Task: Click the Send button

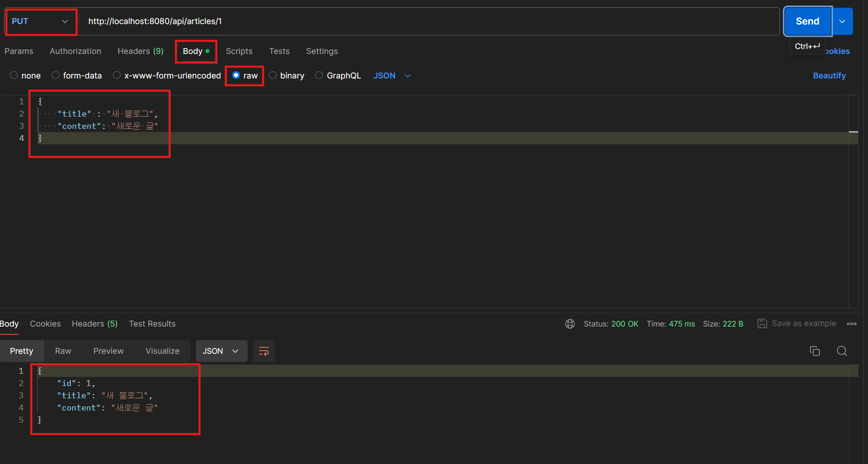Action: tap(808, 21)
